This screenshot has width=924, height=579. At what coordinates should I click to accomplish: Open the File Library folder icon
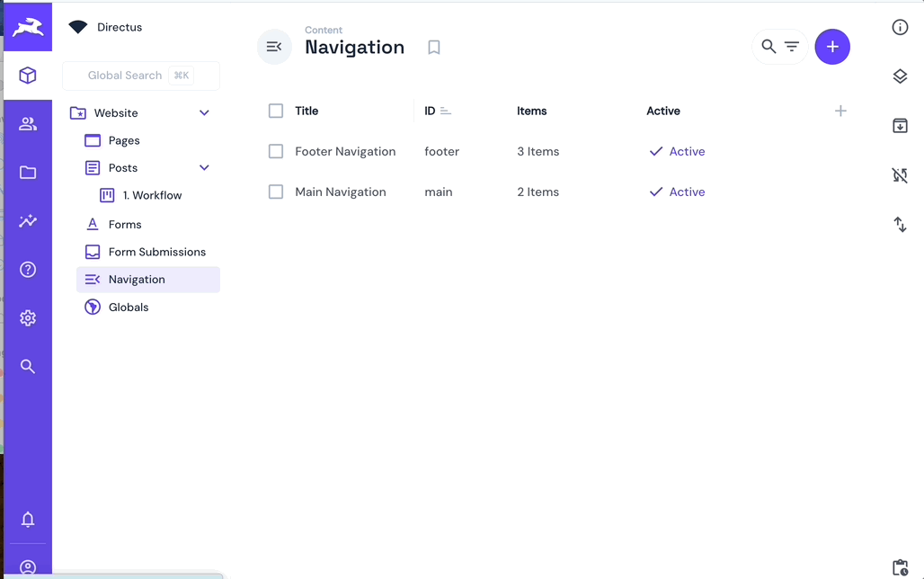pos(27,173)
